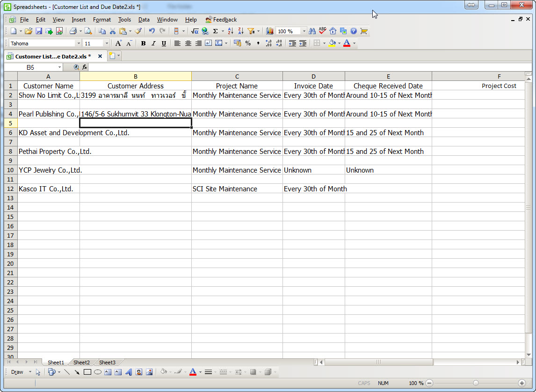This screenshot has height=392, width=536.
Task: Toggle bold formatting
Action: click(143, 43)
